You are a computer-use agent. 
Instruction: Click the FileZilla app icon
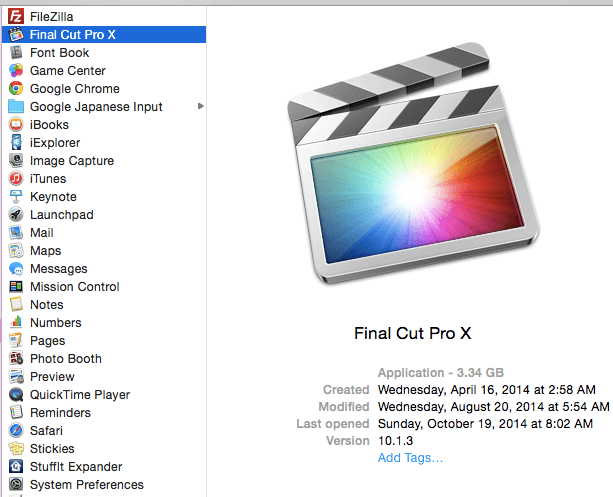click(x=16, y=17)
